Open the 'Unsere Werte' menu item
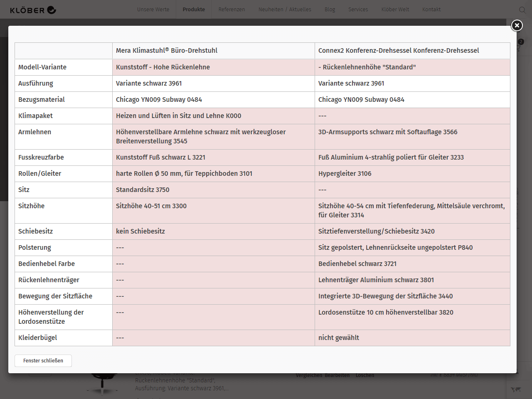 153,10
